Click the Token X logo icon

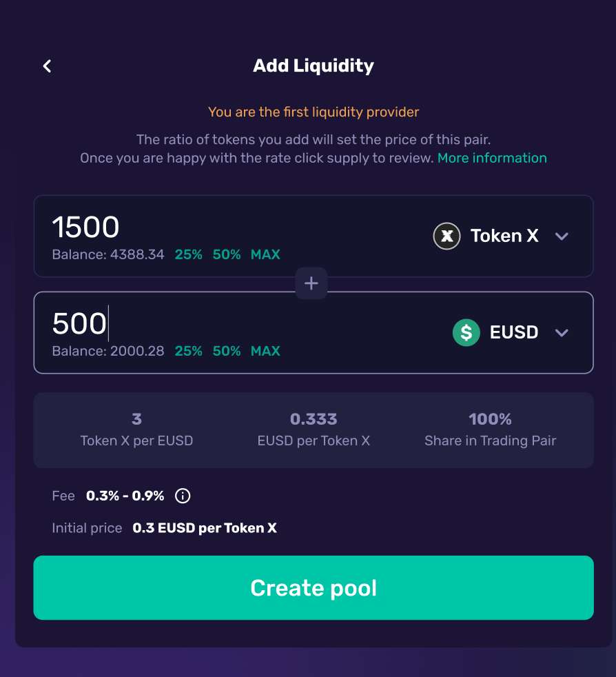pyautogui.click(x=446, y=236)
